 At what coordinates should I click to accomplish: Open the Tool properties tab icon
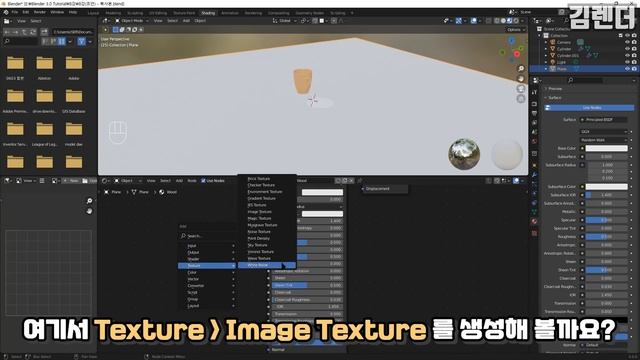pos(534,93)
